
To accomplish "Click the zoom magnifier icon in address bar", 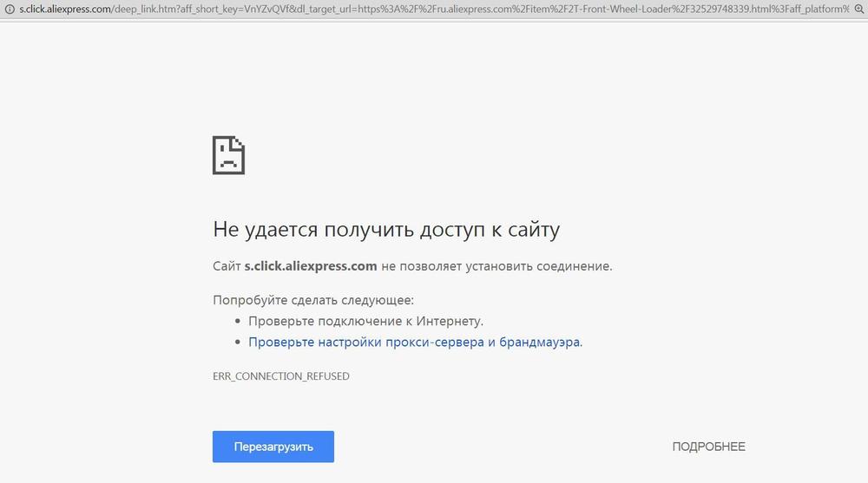I will [858, 9].
